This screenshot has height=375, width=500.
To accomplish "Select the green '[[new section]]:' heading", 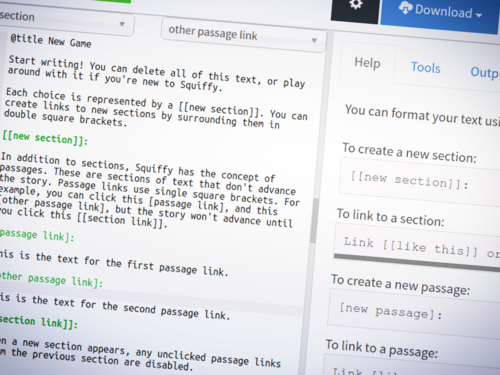I will tap(45, 138).
